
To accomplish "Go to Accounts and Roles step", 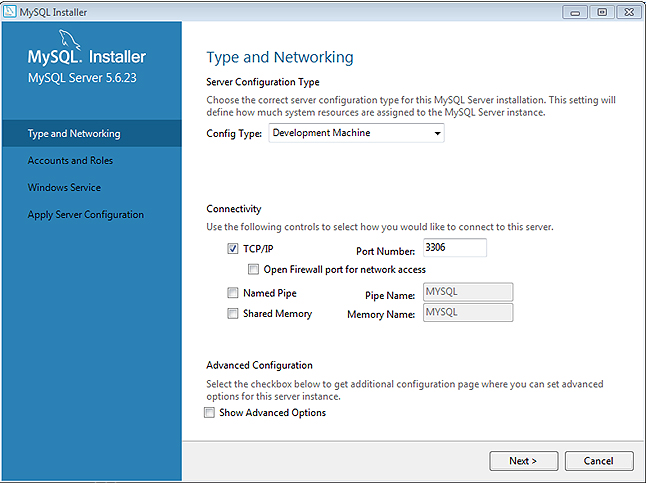I will click(x=70, y=161).
